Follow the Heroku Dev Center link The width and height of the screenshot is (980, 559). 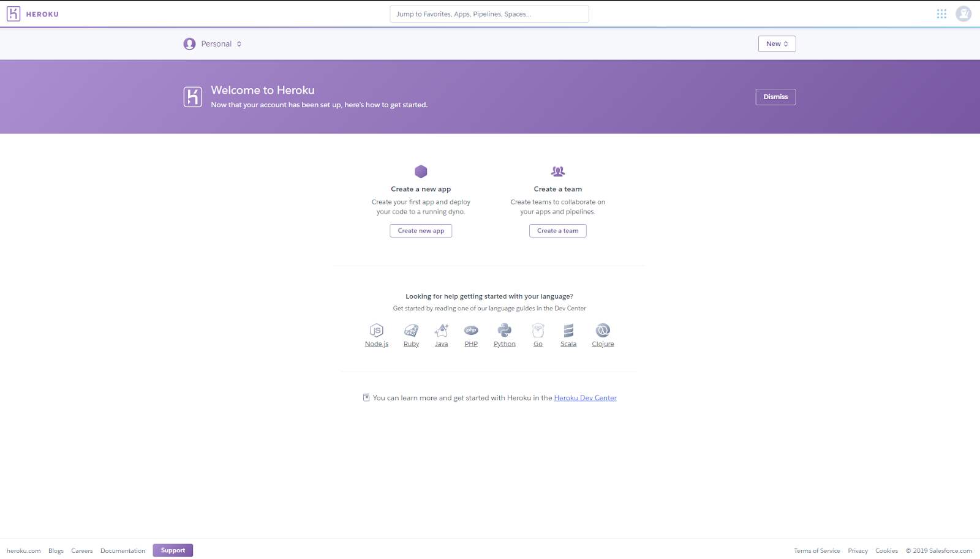[x=586, y=398]
